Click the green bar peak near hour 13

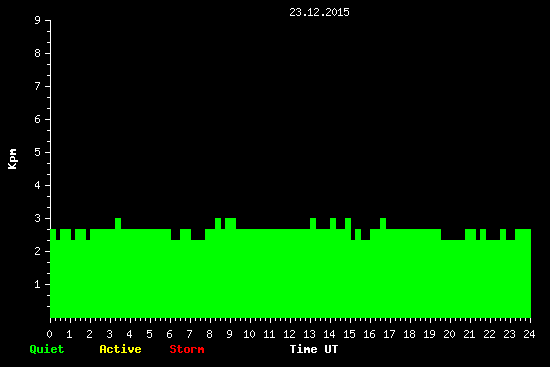coord(313,223)
